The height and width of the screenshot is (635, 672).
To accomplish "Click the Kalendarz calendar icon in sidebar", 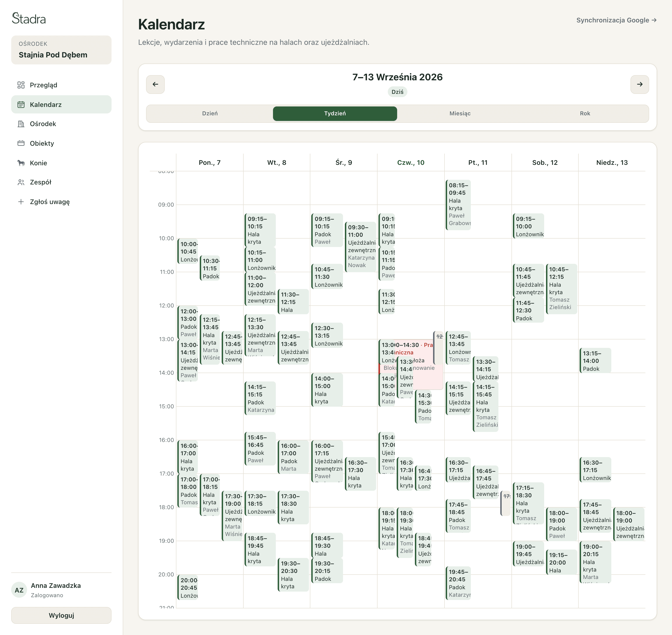I will [x=21, y=105].
